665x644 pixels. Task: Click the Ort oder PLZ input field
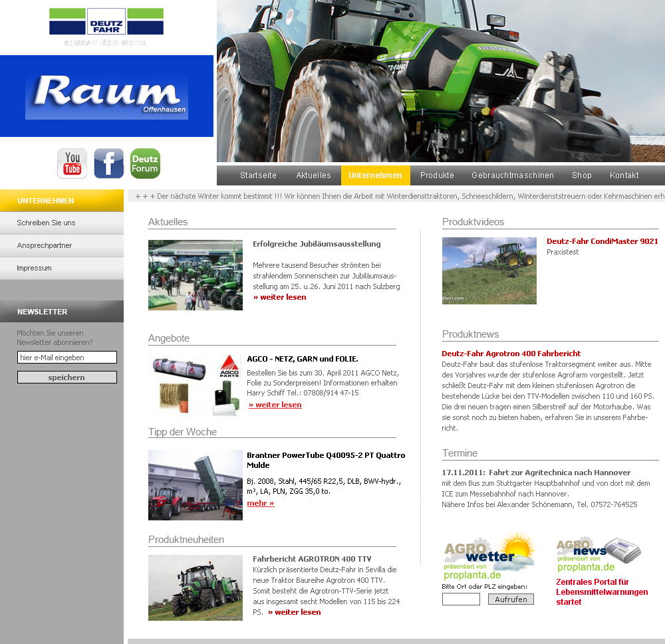click(461, 599)
